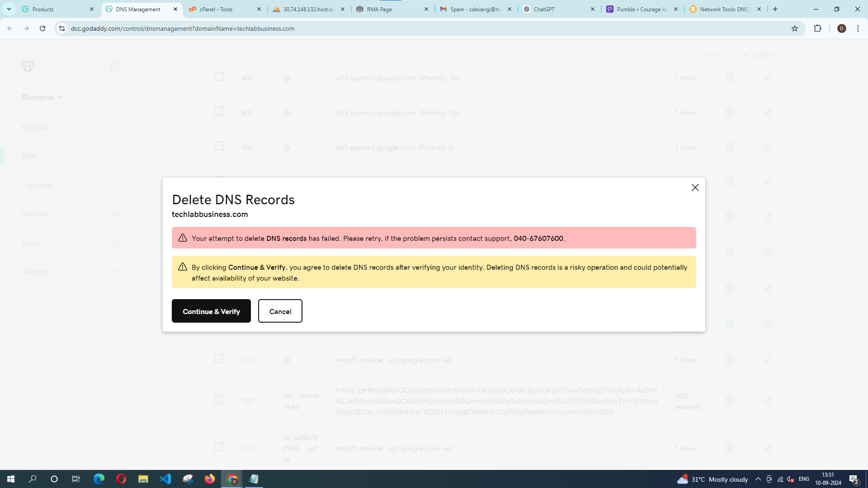Click pencil icon for cm._domainkey TXT record

click(x=768, y=400)
